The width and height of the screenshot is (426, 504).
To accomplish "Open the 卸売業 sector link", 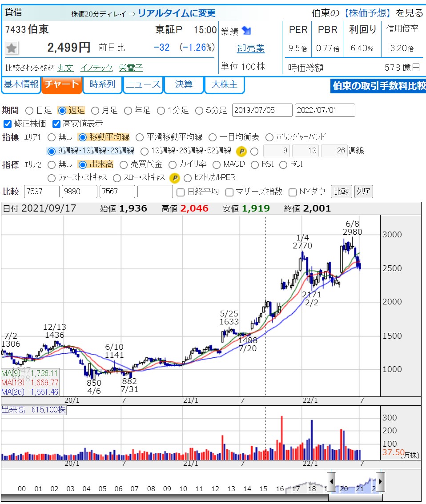I will tap(251, 48).
